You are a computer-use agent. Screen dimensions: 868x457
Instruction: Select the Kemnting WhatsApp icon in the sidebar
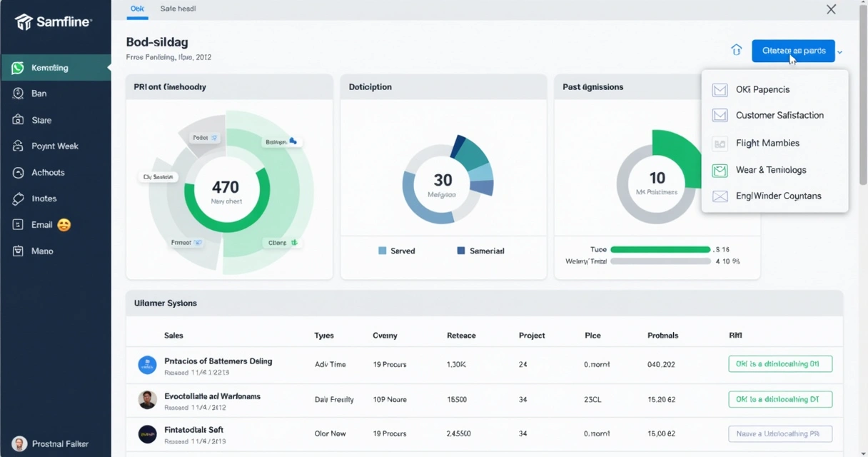17,67
